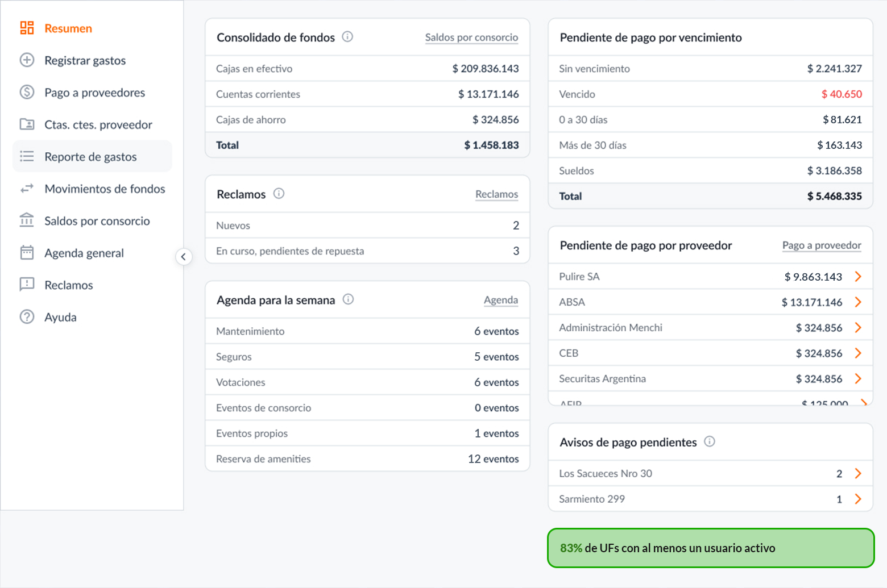Viewport: 887px width, 588px height.
Task: Open Los Sauceces Nro 30 payment notices arrow
Action: pyautogui.click(x=858, y=474)
